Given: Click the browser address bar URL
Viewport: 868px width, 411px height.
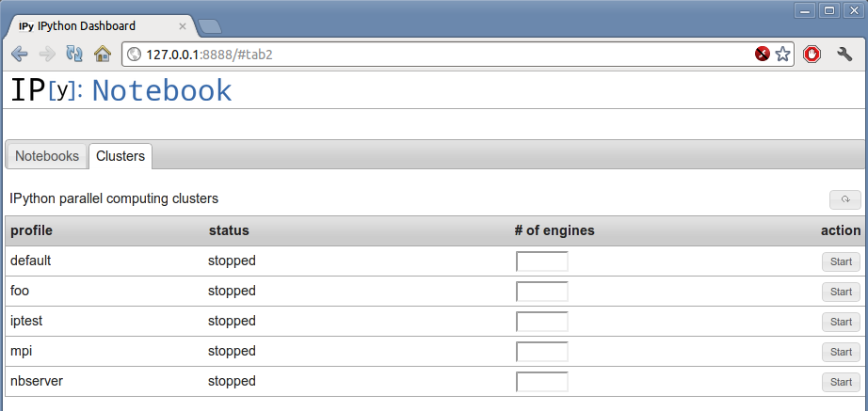Looking at the screenshot, I should pyautogui.click(x=209, y=55).
